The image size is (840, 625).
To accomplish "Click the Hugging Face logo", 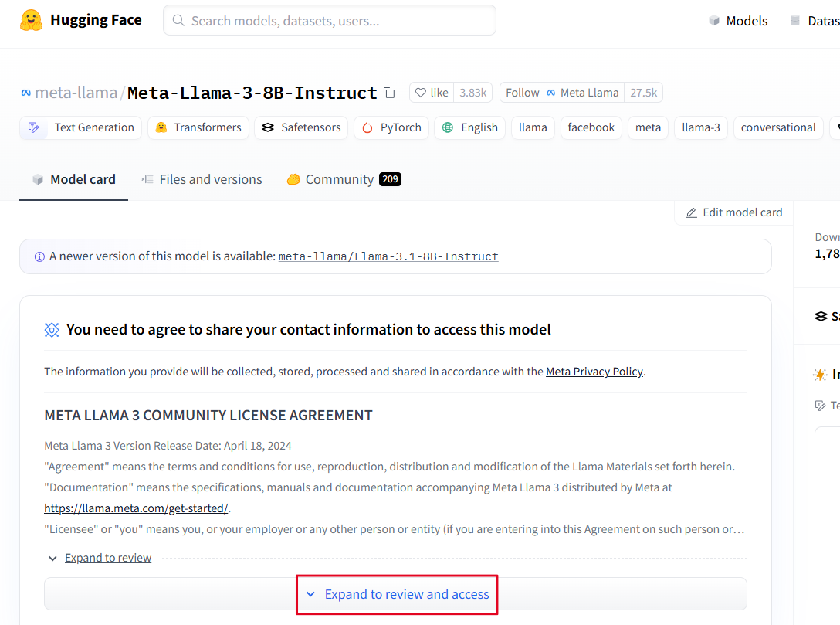I will pyautogui.click(x=31, y=20).
